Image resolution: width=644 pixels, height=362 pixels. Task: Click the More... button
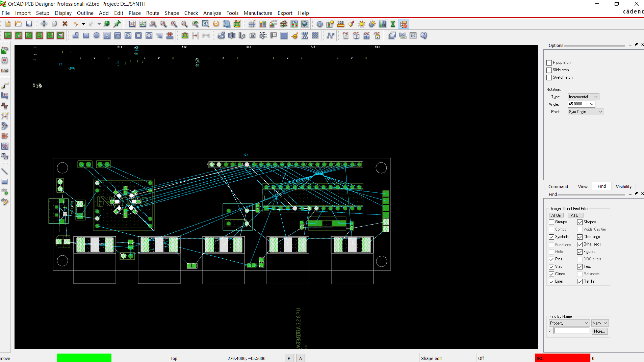(x=599, y=331)
